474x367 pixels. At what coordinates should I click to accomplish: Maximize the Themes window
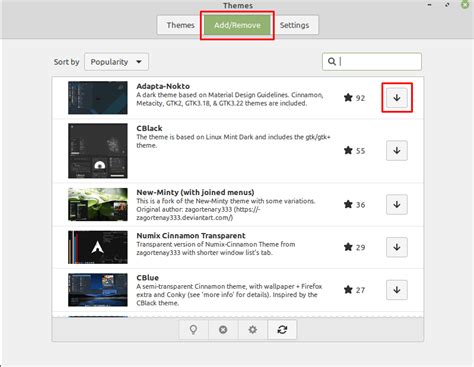(447, 5)
